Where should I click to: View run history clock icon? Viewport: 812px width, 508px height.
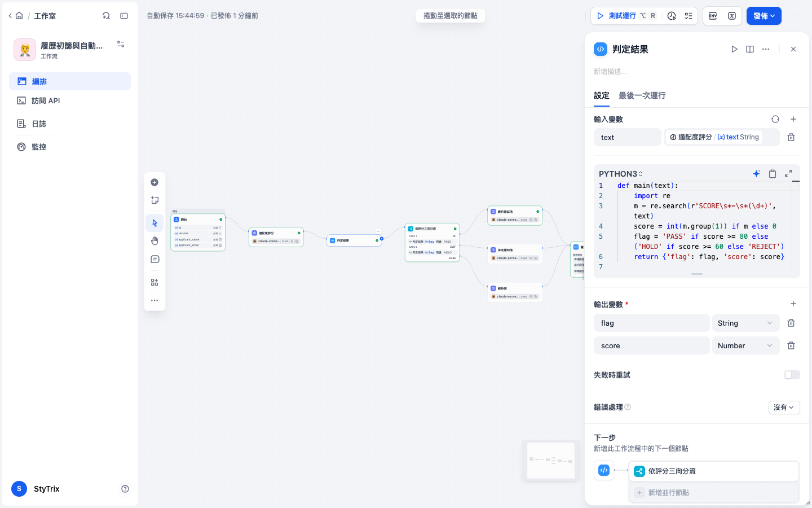(x=672, y=16)
